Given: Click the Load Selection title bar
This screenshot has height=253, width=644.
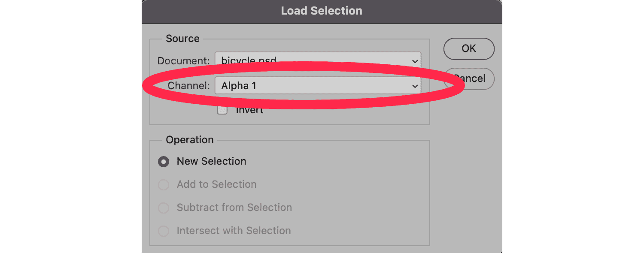Looking at the screenshot, I should point(322,11).
